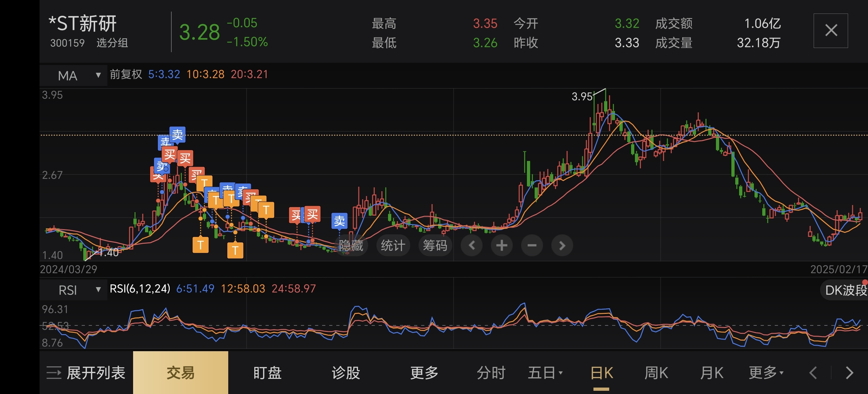868x394 pixels.
Task: Expand the 五日 period dropdown
Action: pyautogui.click(x=545, y=372)
